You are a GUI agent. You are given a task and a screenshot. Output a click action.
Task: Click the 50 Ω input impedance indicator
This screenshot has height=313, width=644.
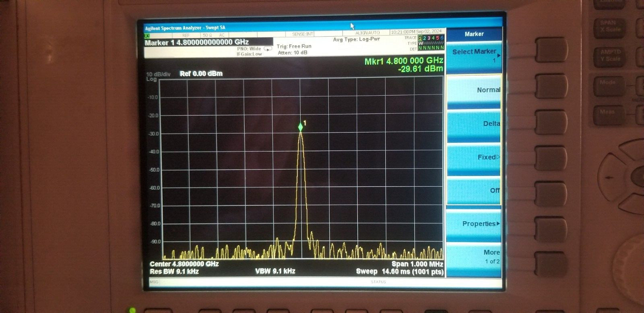point(207,35)
